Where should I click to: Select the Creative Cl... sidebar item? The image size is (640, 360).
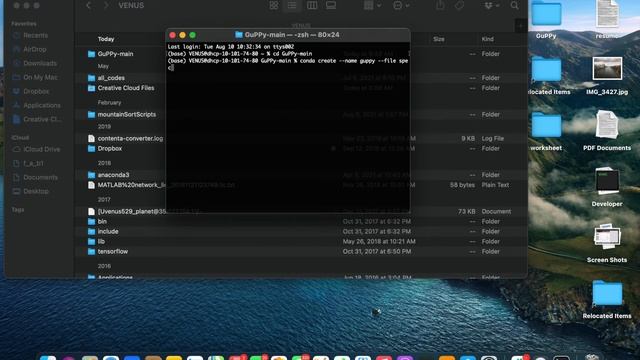37,120
